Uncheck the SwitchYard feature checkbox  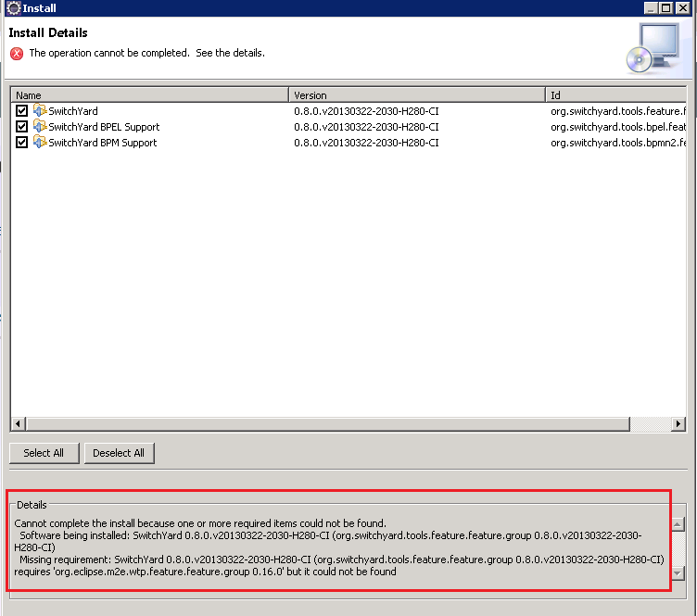(x=21, y=110)
